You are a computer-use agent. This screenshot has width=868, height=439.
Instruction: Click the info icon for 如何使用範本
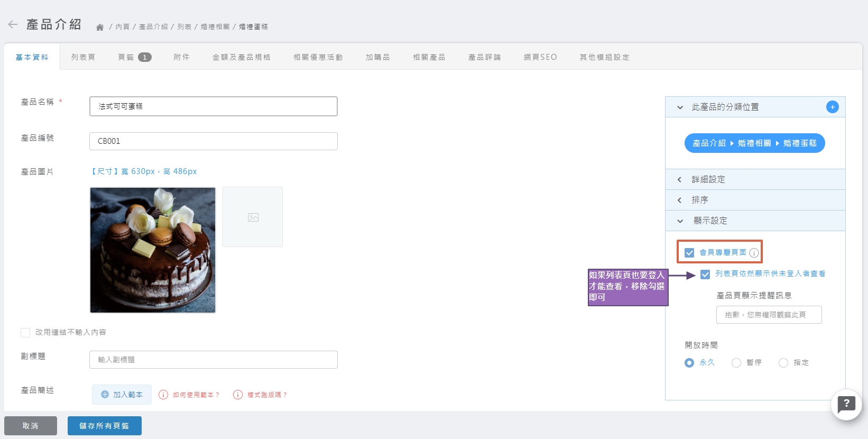coord(163,395)
